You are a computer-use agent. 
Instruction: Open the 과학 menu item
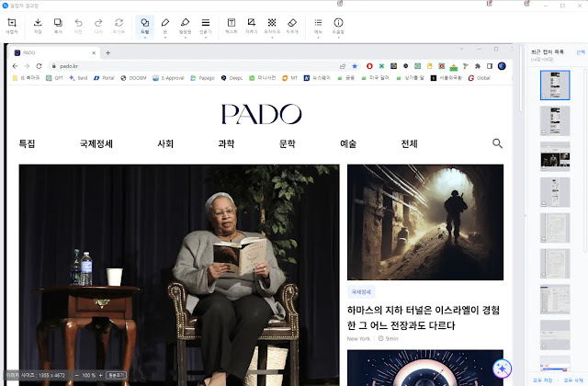[226, 143]
